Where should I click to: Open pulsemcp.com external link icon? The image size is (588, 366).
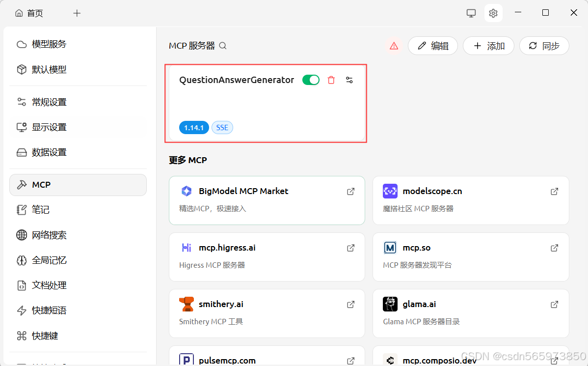(350, 361)
